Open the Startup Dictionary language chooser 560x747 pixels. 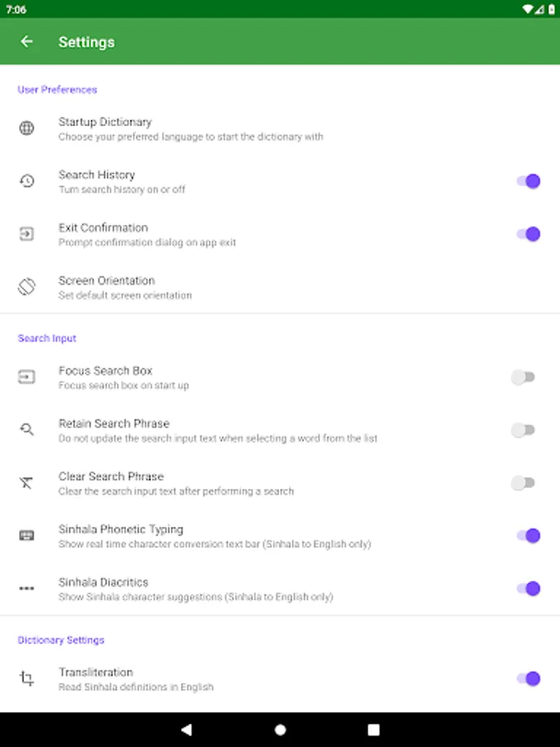[x=280, y=129]
